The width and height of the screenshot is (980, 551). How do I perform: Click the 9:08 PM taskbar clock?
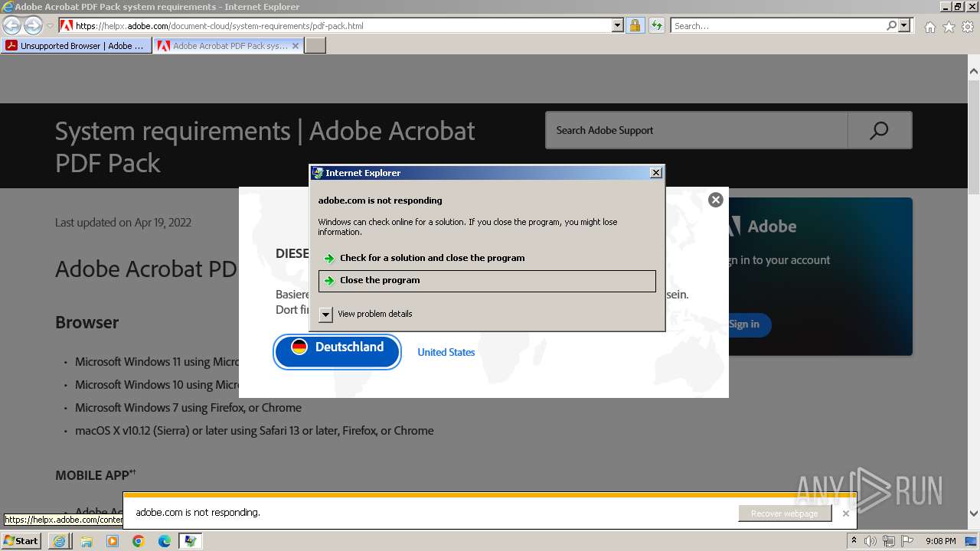[940, 541]
